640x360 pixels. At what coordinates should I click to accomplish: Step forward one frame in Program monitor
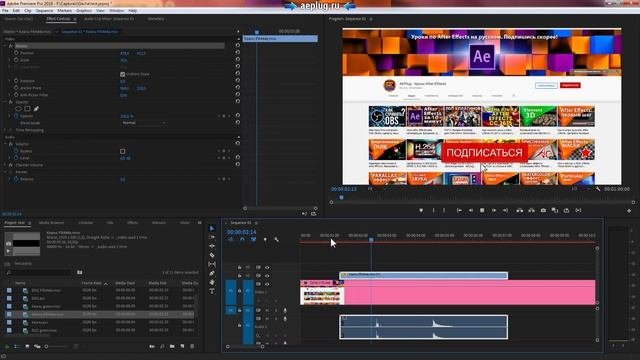(x=493, y=210)
